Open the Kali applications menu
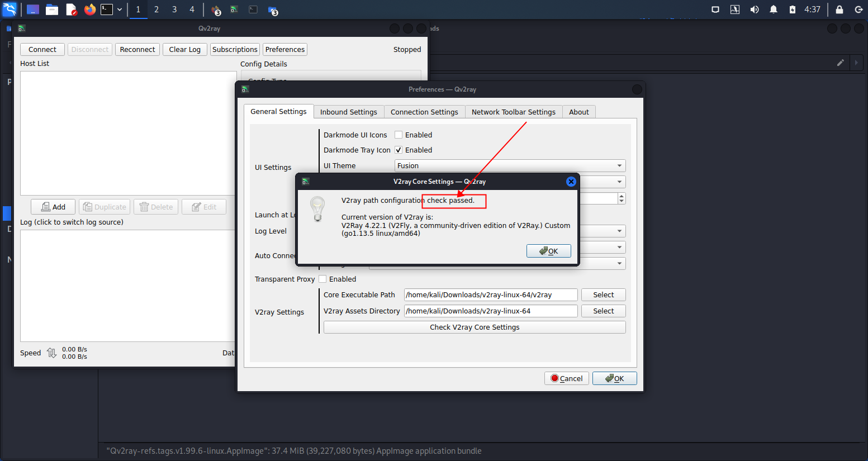 click(x=10, y=9)
